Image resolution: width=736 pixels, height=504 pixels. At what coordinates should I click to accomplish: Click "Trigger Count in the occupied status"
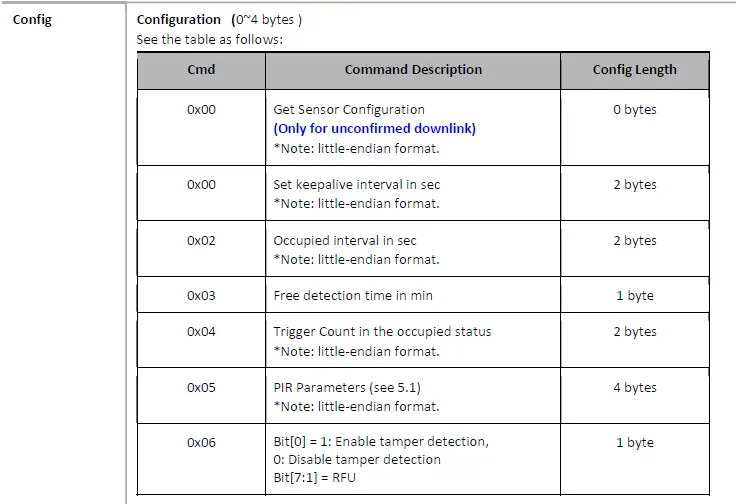click(382, 332)
